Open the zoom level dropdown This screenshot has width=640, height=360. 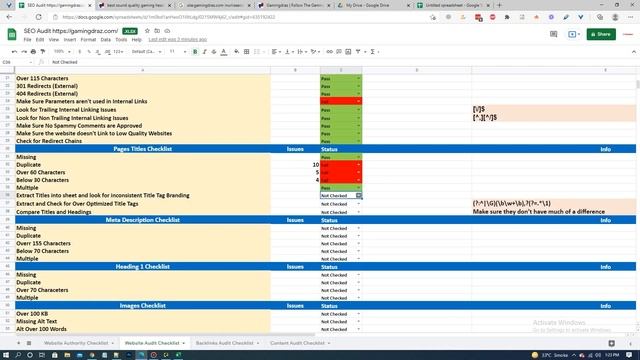(62, 52)
